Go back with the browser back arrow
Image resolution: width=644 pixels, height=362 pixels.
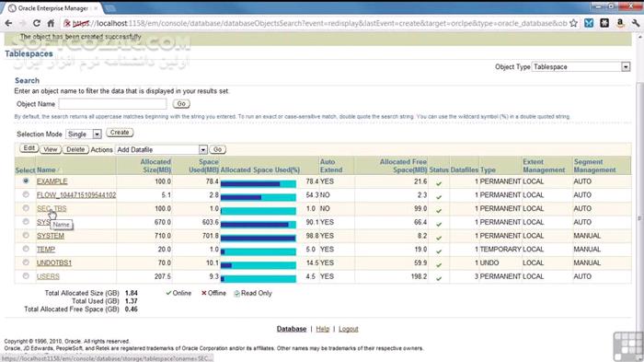click(x=8, y=23)
